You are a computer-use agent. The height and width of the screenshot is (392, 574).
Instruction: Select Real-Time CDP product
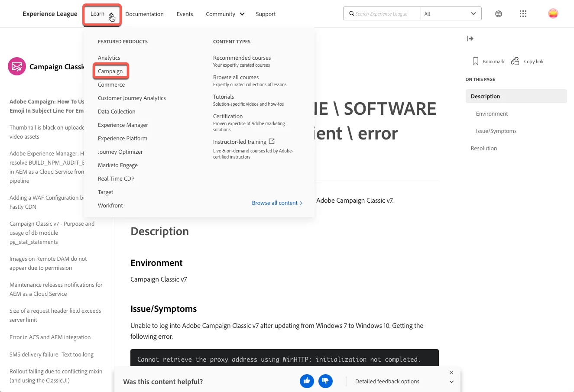[116, 178]
